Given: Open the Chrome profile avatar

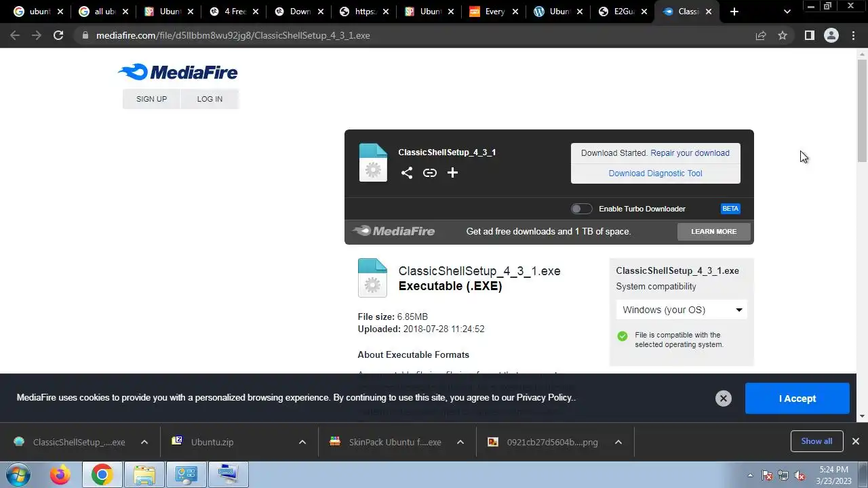Looking at the screenshot, I should (831, 35).
